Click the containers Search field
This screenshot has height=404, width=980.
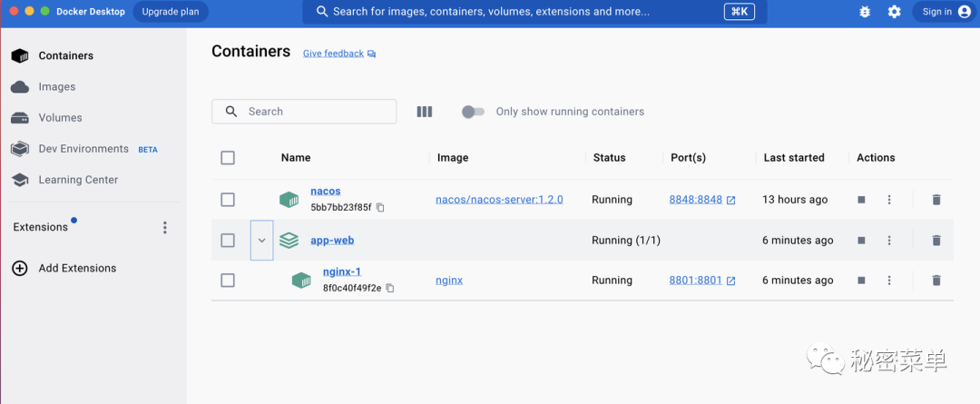pos(304,112)
